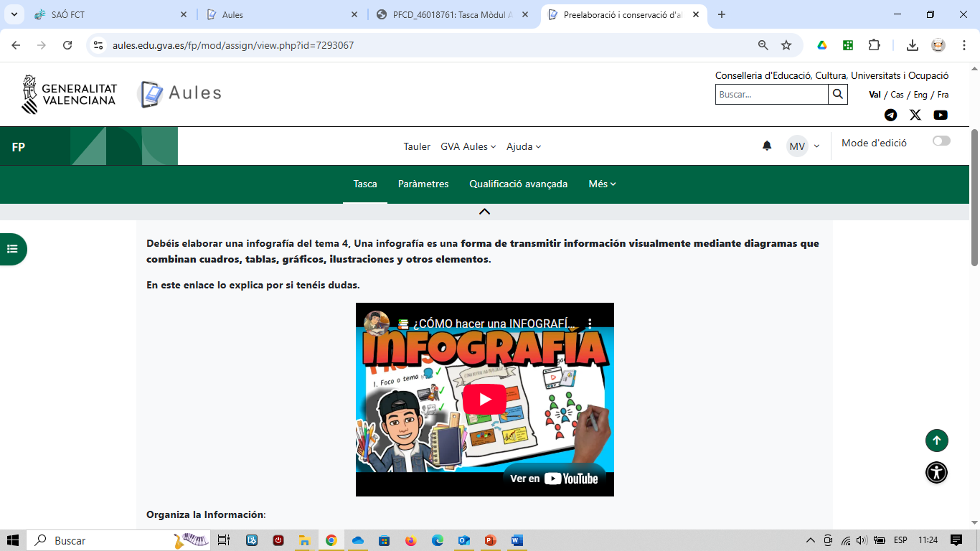
Task: Open the Telegram social icon
Action: pos(890,115)
